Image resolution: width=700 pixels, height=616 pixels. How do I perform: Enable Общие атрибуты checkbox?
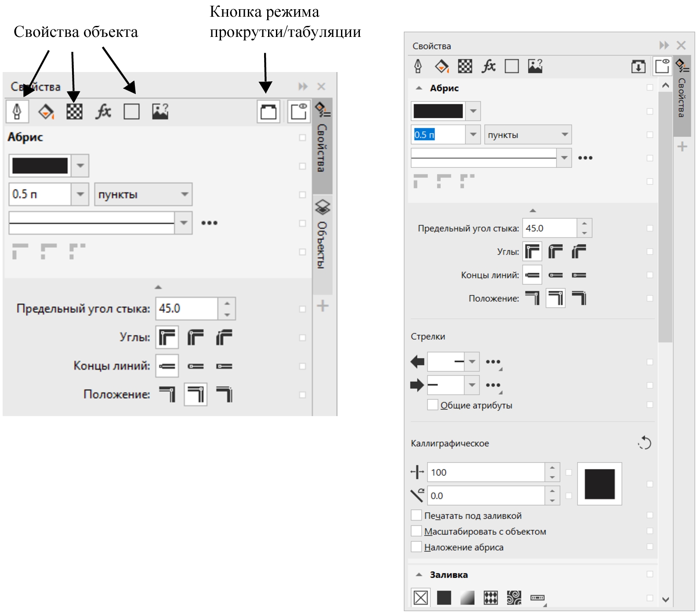point(432,405)
